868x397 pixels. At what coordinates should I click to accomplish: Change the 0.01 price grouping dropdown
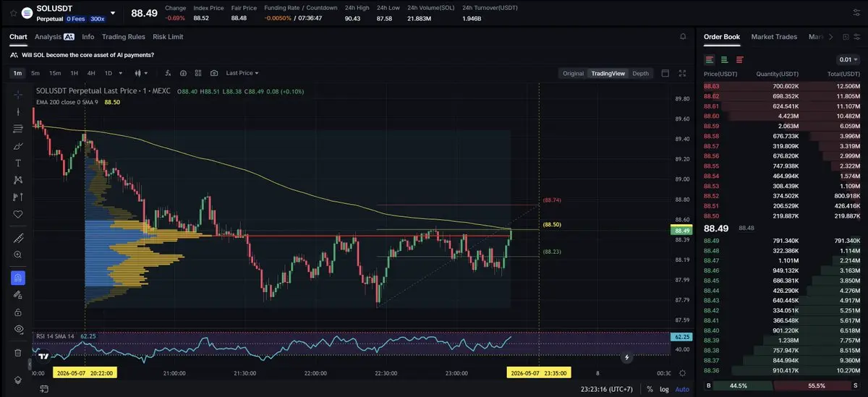(x=848, y=59)
